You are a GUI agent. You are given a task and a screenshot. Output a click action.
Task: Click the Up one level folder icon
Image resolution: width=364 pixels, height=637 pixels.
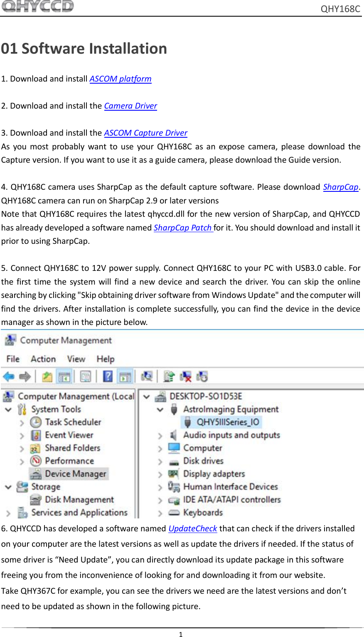47,377
